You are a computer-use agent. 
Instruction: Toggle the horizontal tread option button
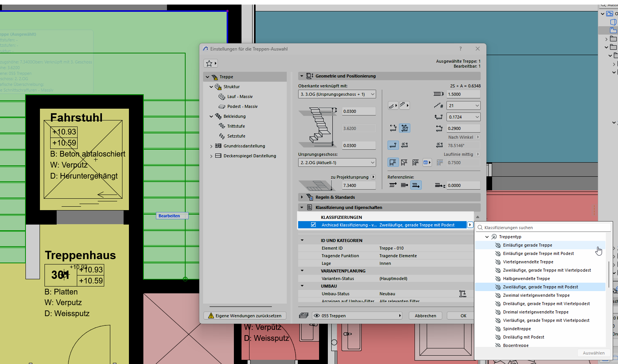click(x=393, y=145)
